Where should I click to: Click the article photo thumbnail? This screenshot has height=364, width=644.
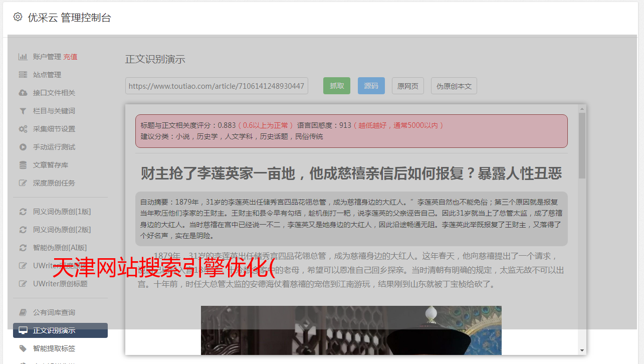coord(351,330)
